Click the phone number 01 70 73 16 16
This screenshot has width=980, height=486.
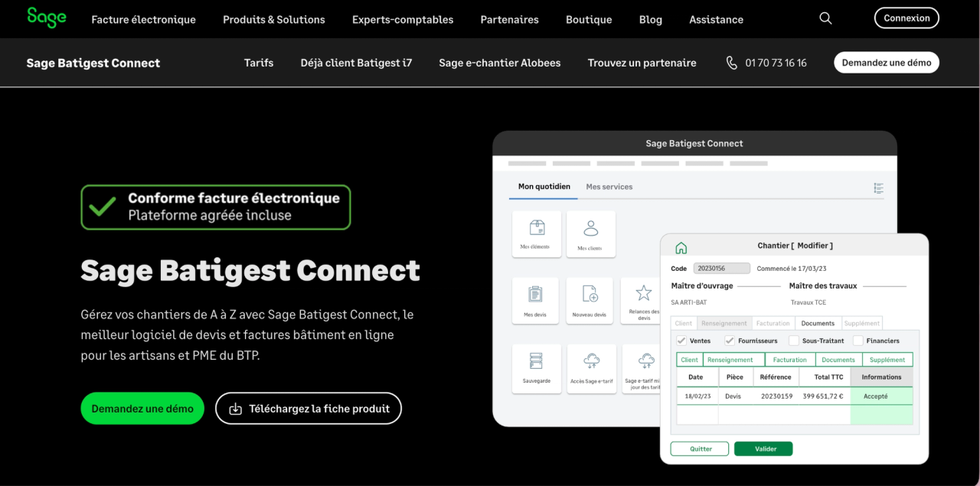[776, 63]
